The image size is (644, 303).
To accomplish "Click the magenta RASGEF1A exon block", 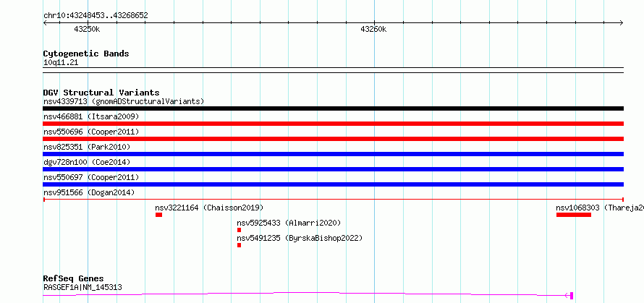I will point(572,296).
